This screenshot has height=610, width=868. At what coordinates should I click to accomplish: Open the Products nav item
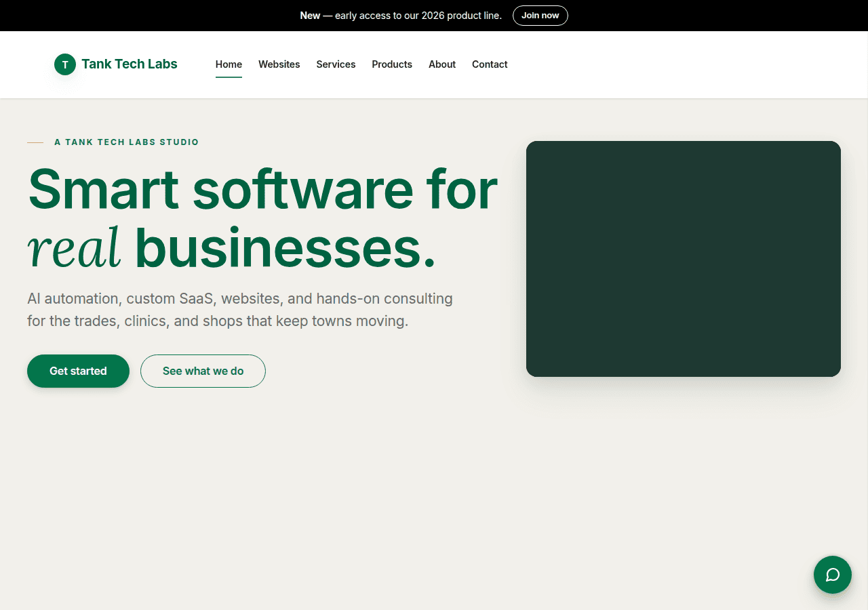392,64
